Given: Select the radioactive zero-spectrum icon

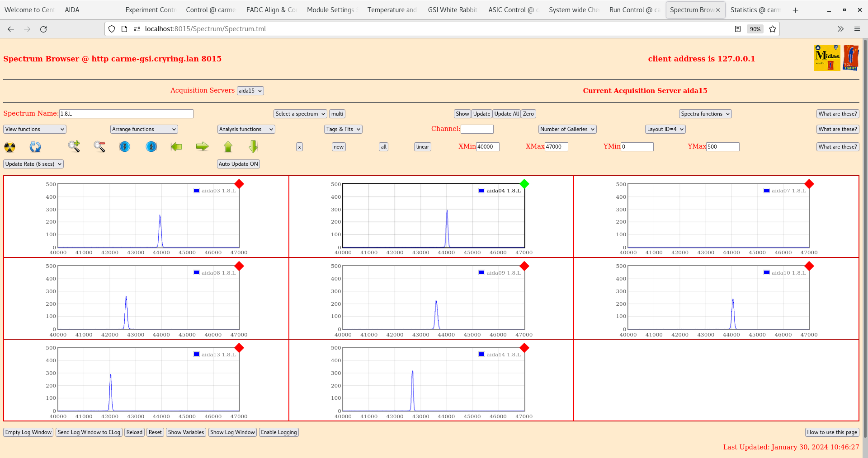Looking at the screenshot, I should [x=9, y=147].
